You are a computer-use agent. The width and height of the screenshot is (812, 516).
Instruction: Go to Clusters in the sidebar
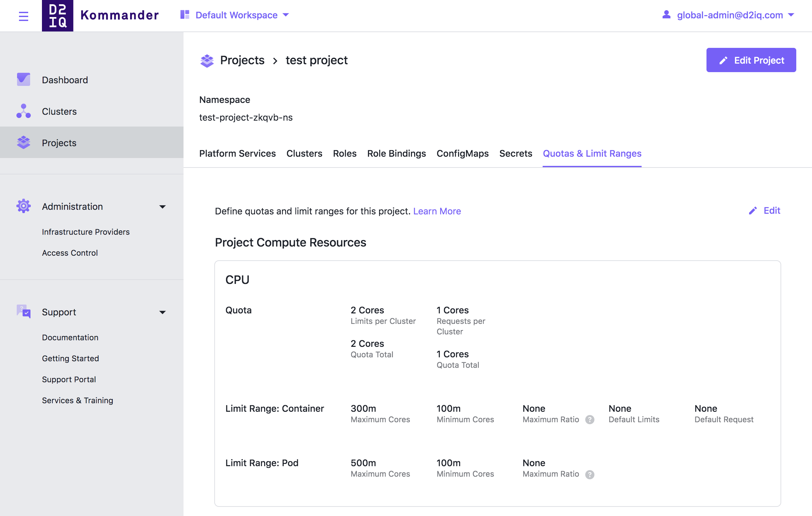point(92,111)
